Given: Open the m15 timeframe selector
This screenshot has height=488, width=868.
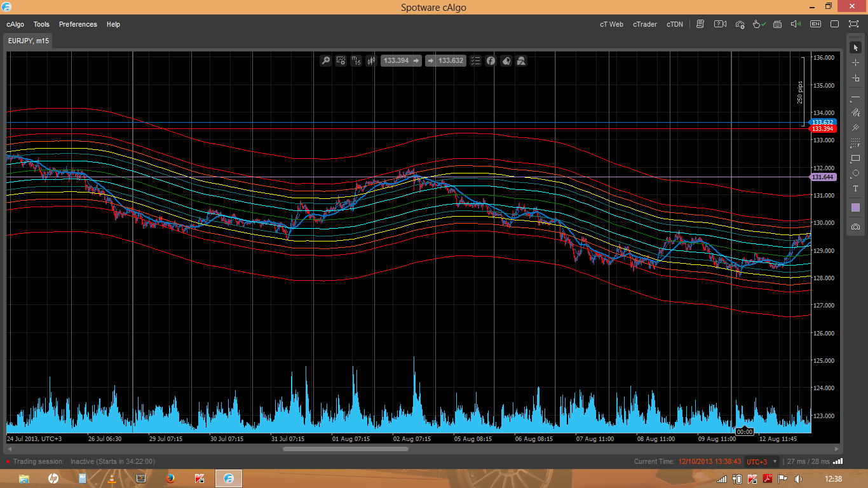Looking at the screenshot, I should 356,61.
